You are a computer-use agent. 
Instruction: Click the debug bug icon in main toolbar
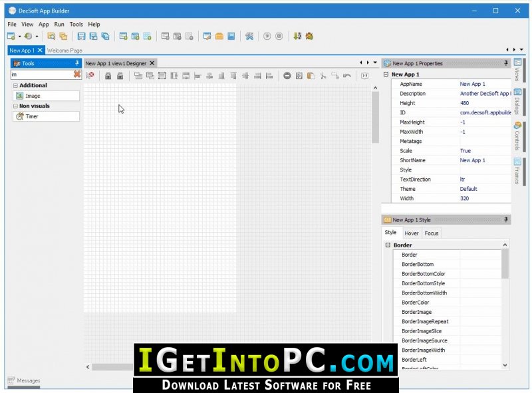point(309,36)
